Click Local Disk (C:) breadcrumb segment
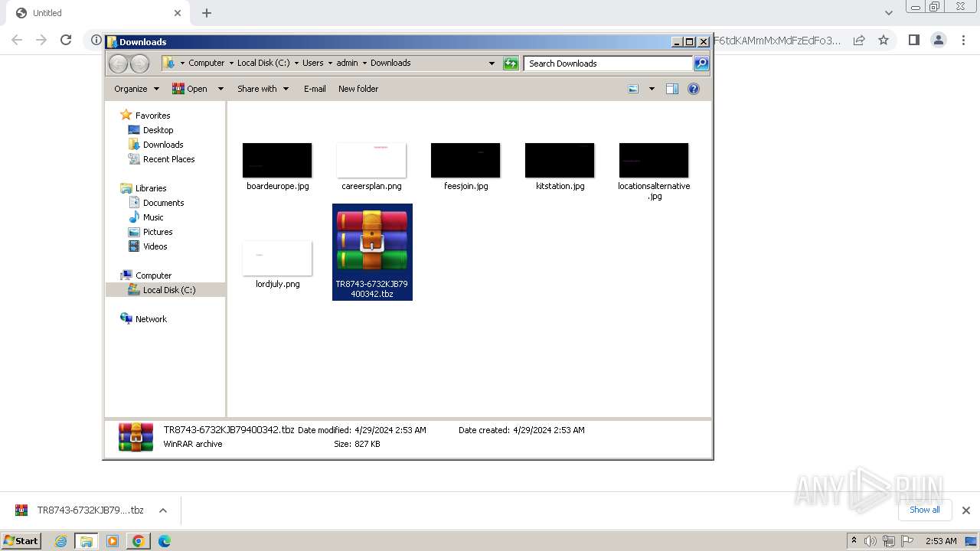 point(263,64)
